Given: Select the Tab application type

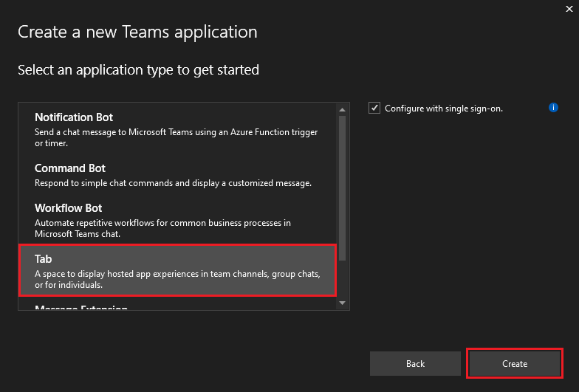Looking at the screenshot, I should point(177,270).
